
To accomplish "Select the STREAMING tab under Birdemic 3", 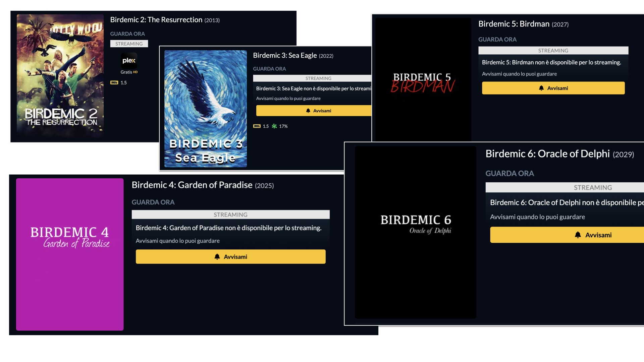I will [x=312, y=78].
